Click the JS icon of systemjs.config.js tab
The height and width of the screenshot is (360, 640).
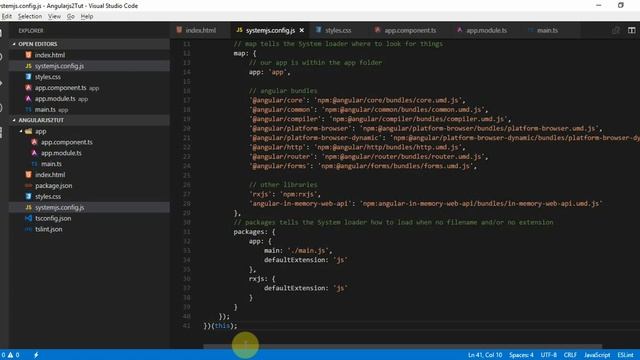[x=240, y=30]
